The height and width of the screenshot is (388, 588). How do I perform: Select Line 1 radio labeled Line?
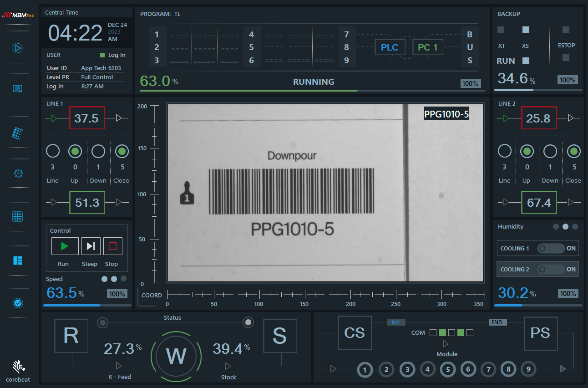(x=53, y=151)
